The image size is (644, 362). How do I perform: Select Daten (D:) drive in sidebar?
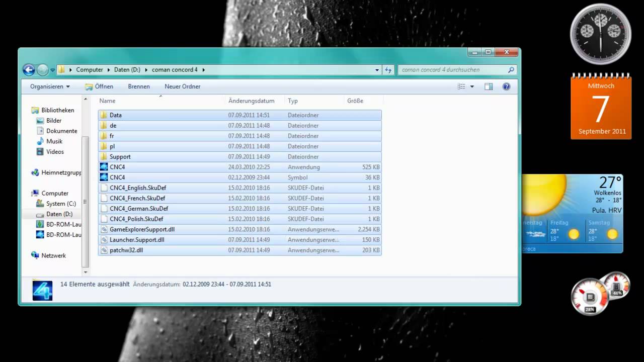(59, 214)
